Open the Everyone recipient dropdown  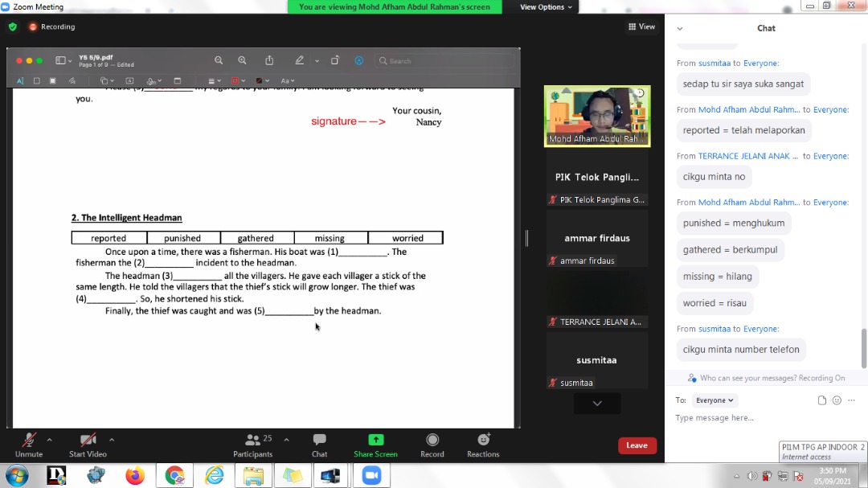click(x=714, y=400)
